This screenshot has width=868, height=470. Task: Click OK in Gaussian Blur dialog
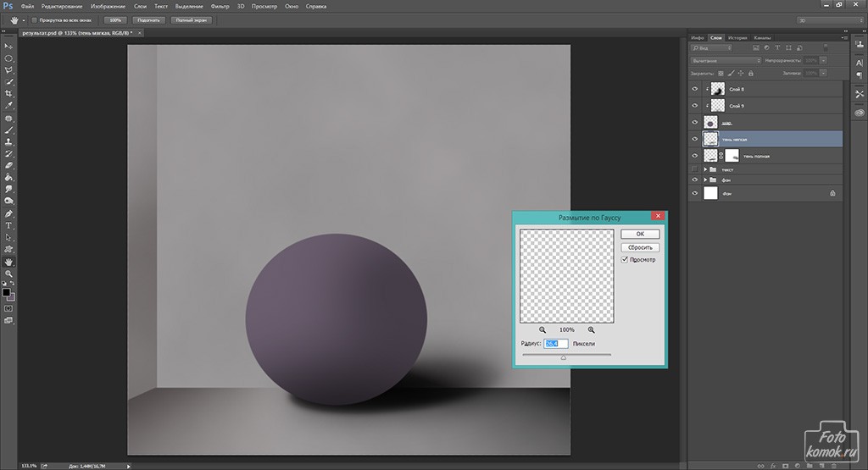pos(640,234)
